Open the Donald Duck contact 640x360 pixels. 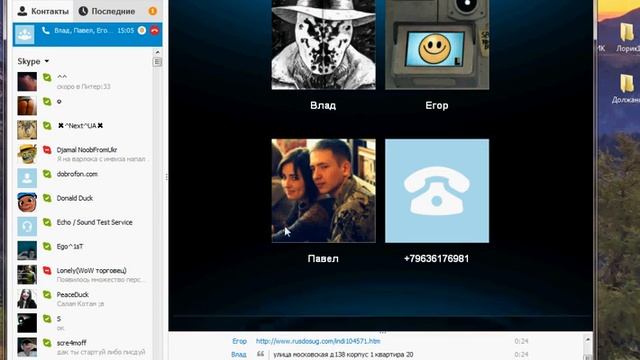[84, 202]
